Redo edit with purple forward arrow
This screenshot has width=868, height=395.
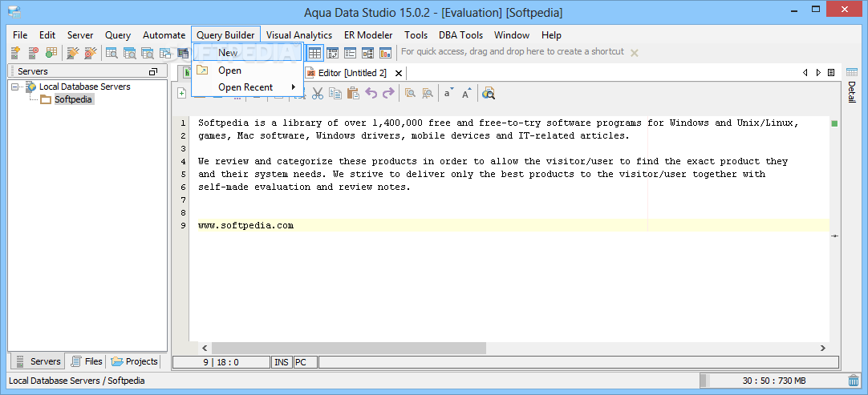(x=388, y=93)
